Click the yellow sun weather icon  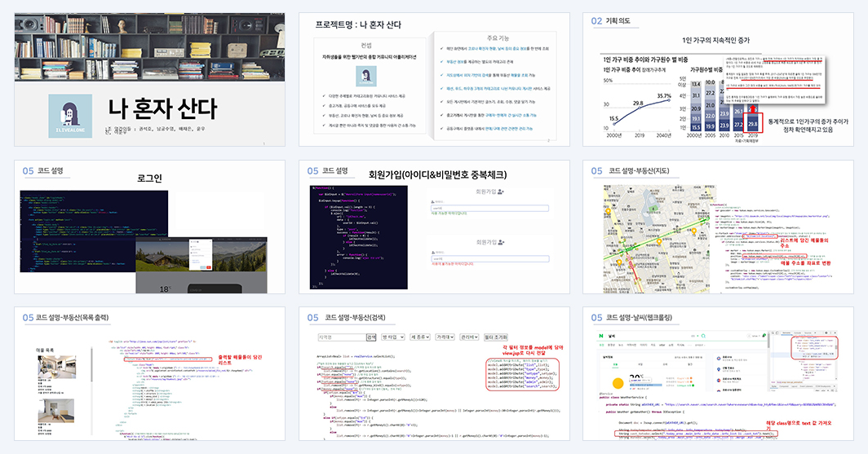pyautogui.click(x=618, y=383)
